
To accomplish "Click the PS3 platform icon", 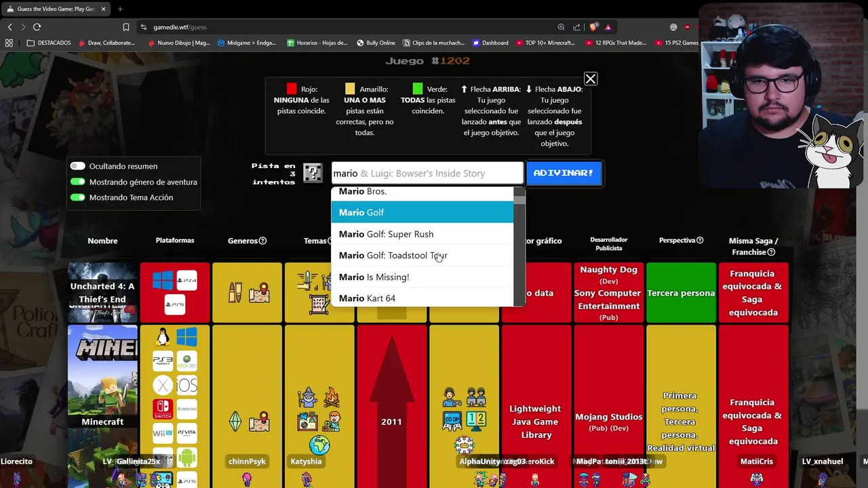I will click(x=163, y=361).
